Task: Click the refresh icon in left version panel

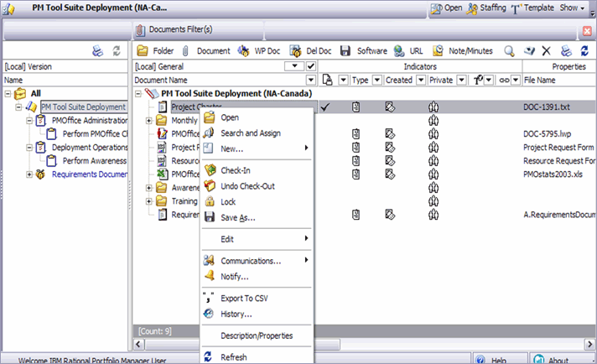Action: click(117, 50)
